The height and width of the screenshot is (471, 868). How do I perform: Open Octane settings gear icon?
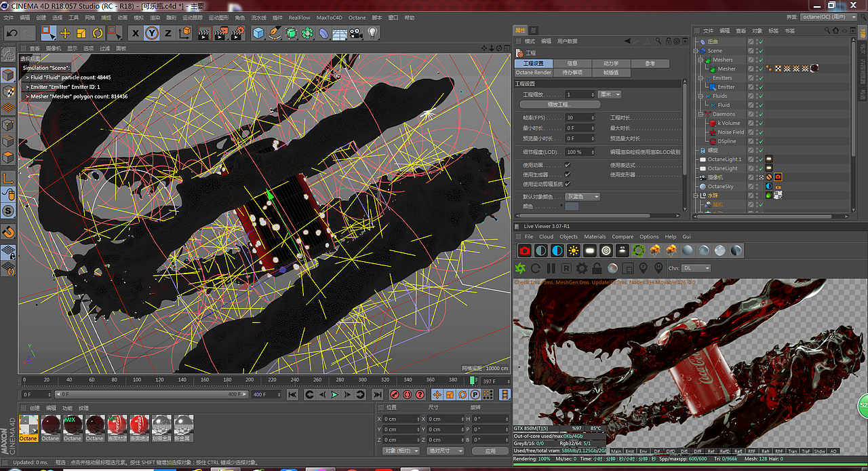[582, 269]
